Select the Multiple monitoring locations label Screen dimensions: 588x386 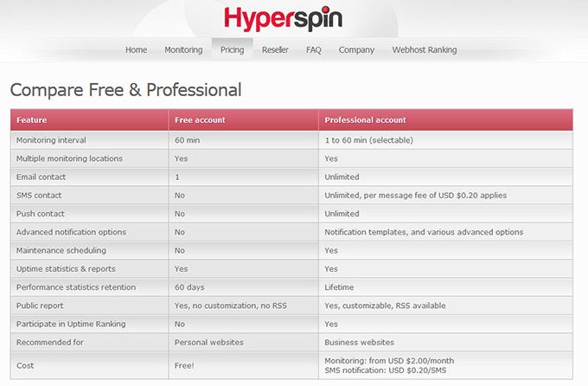(69, 158)
